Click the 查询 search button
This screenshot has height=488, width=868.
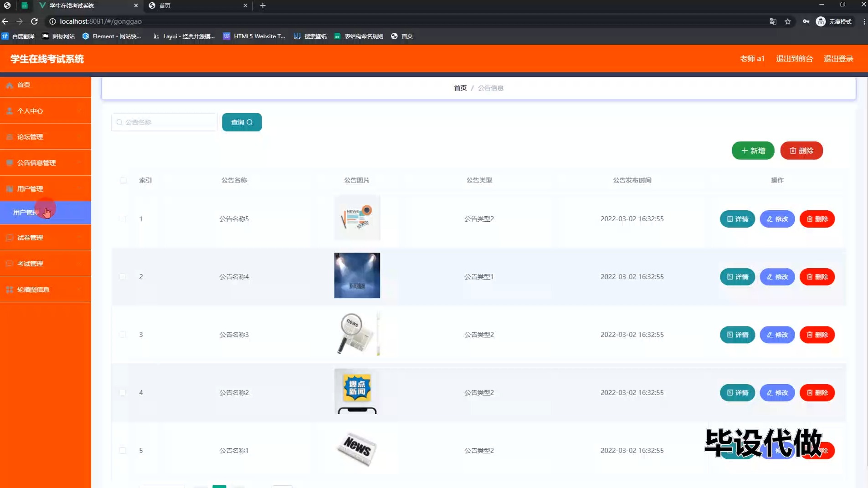tap(241, 122)
